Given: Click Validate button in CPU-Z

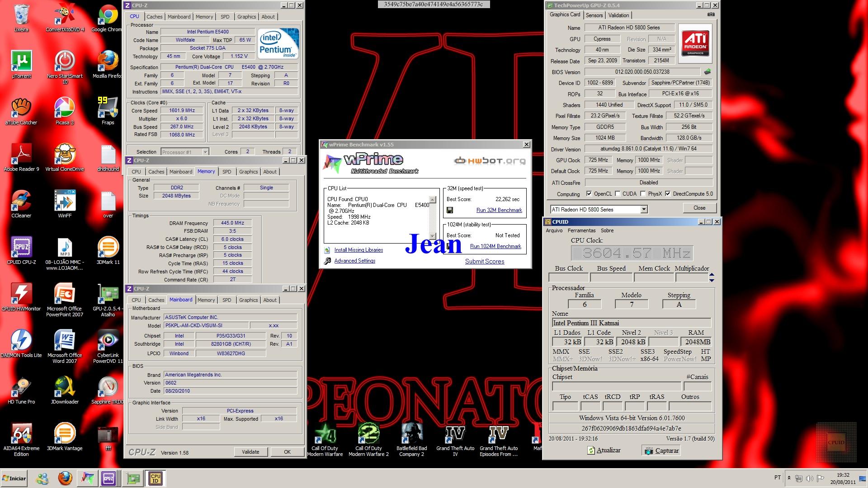Looking at the screenshot, I should coord(250,452).
